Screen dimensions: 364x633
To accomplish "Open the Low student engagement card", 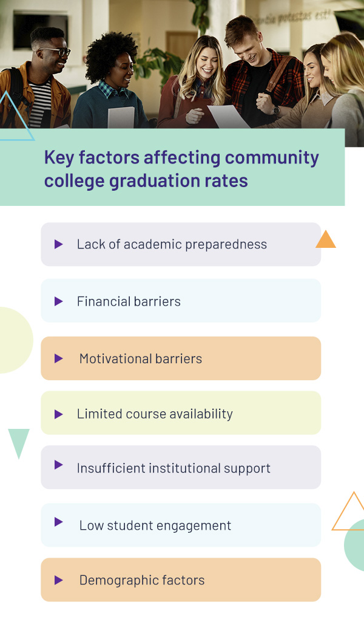I will (181, 525).
